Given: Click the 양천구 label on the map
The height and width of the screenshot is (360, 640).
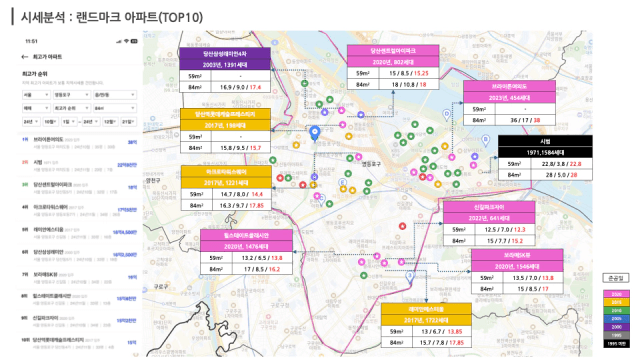Looking at the screenshot, I should pos(153,180).
